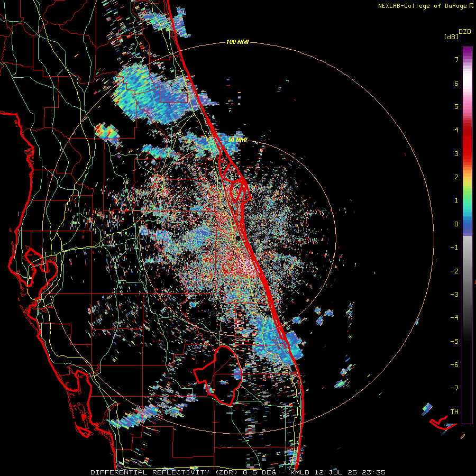The width and height of the screenshot is (476, 476).
Task: Click the 2 value on color scale
Action: click(x=456, y=177)
